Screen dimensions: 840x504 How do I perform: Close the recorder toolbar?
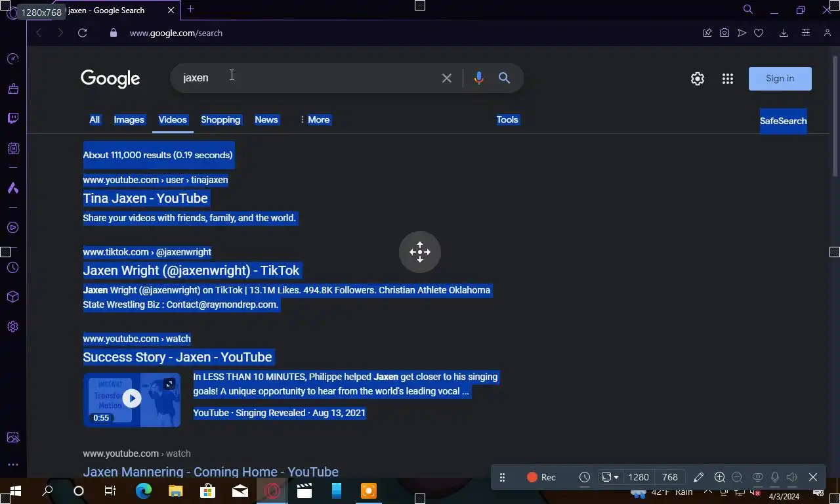pos(813,477)
